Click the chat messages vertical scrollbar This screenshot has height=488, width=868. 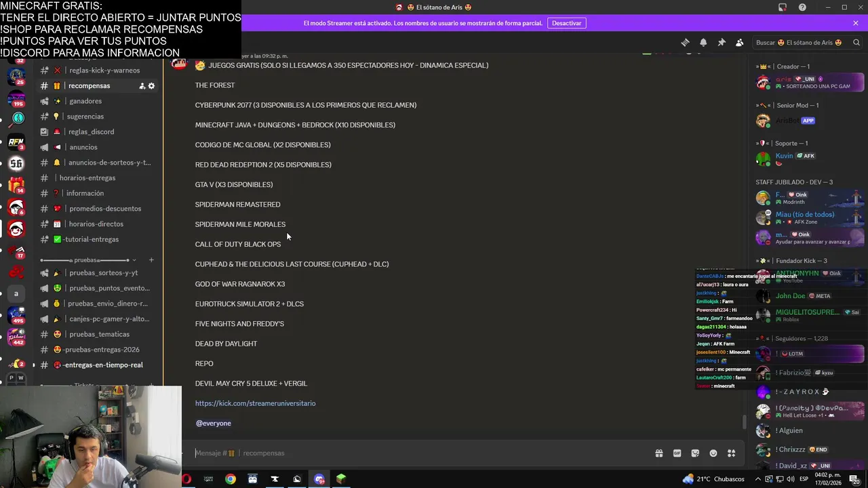744,422
